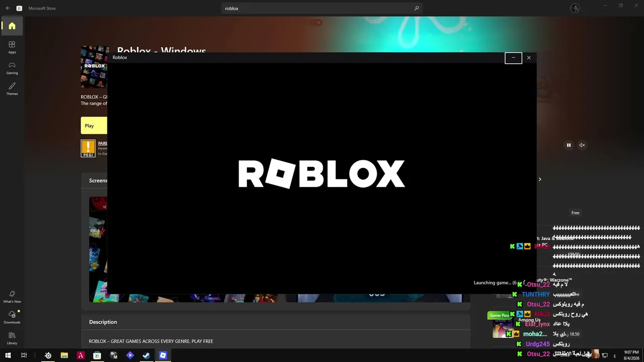Open Steam from taskbar
The width and height of the screenshot is (644, 362).
[146, 355]
